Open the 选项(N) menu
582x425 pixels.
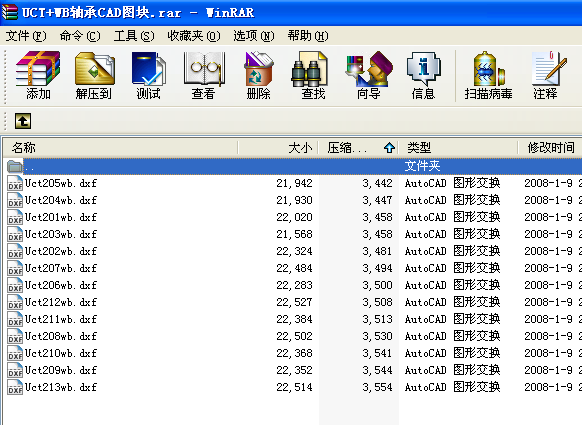pos(254,36)
